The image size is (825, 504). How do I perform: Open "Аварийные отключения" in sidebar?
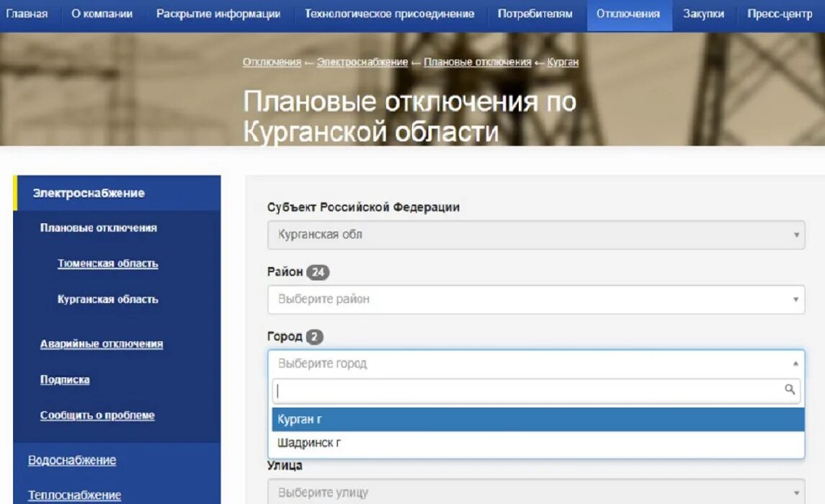(102, 344)
